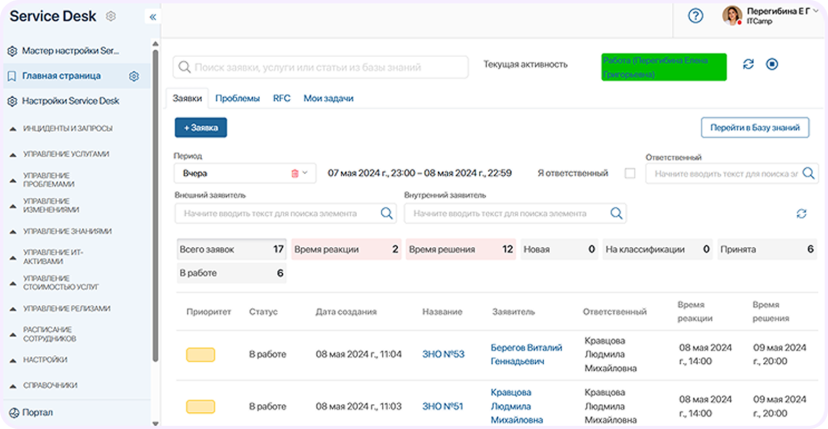Open the help question mark icon

(695, 16)
